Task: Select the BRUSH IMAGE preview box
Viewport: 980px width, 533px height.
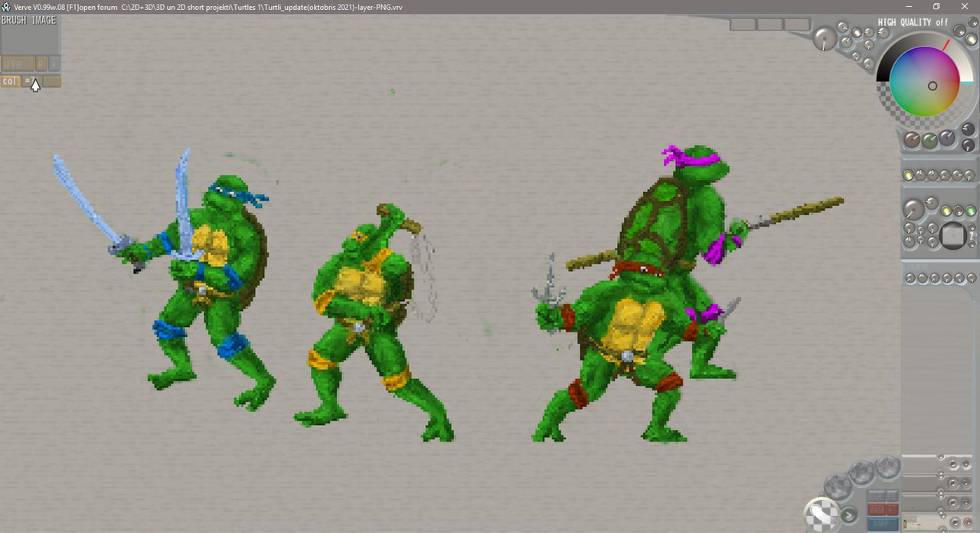Action: pyautogui.click(x=30, y=35)
